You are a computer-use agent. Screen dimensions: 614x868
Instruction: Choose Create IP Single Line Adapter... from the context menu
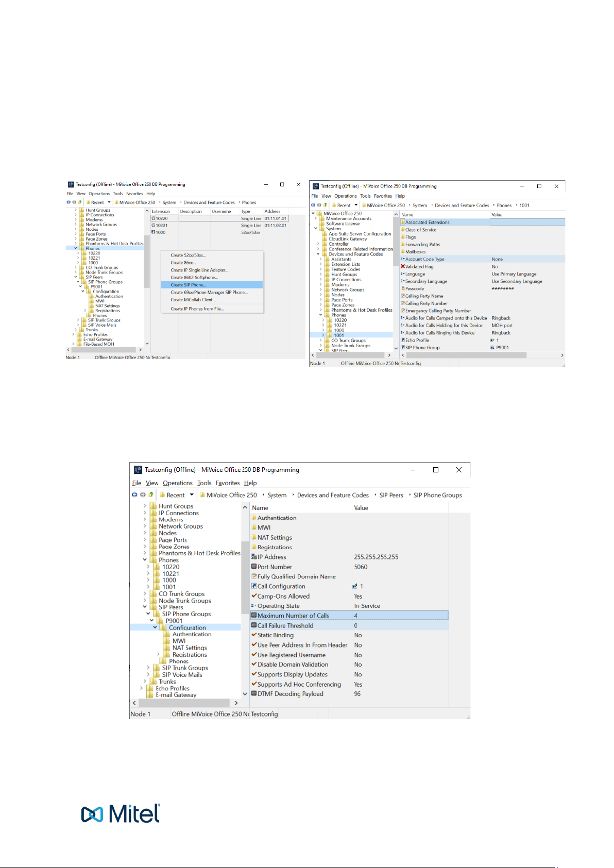pos(212,270)
